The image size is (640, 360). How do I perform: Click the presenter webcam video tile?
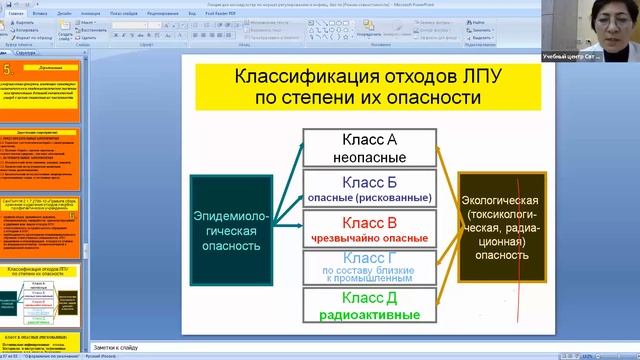[591, 31]
